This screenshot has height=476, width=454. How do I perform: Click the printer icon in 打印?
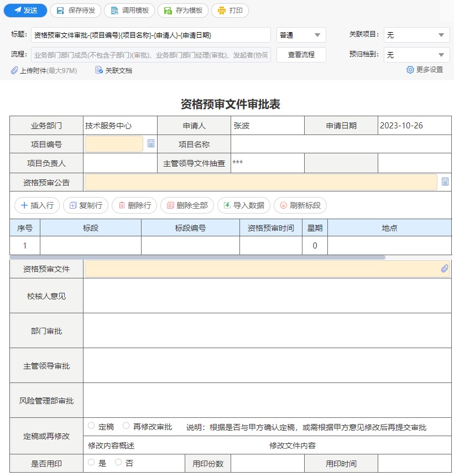pos(222,11)
